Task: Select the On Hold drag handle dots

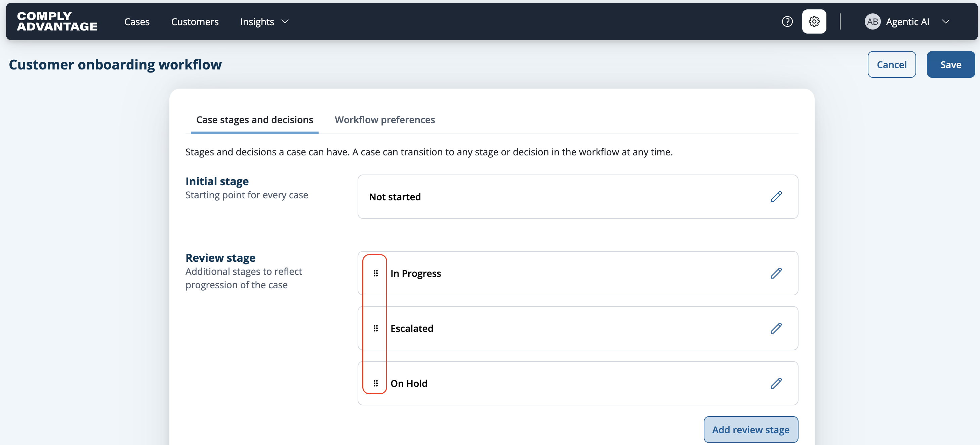Action: click(x=375, y=384)
